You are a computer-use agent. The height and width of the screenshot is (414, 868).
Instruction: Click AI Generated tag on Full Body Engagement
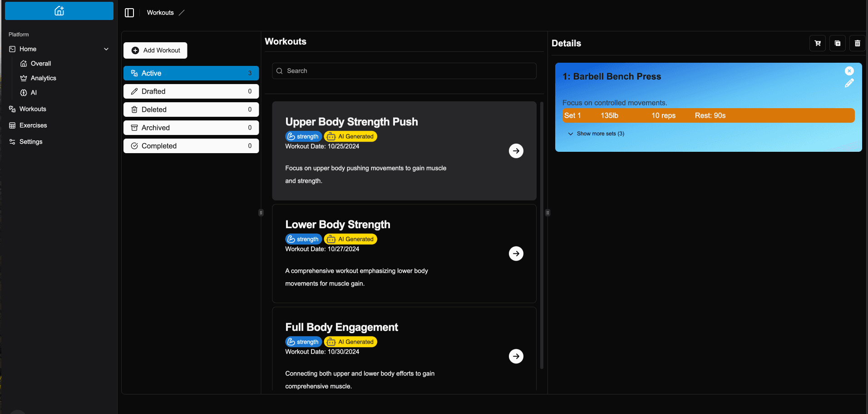pos(350,342)
